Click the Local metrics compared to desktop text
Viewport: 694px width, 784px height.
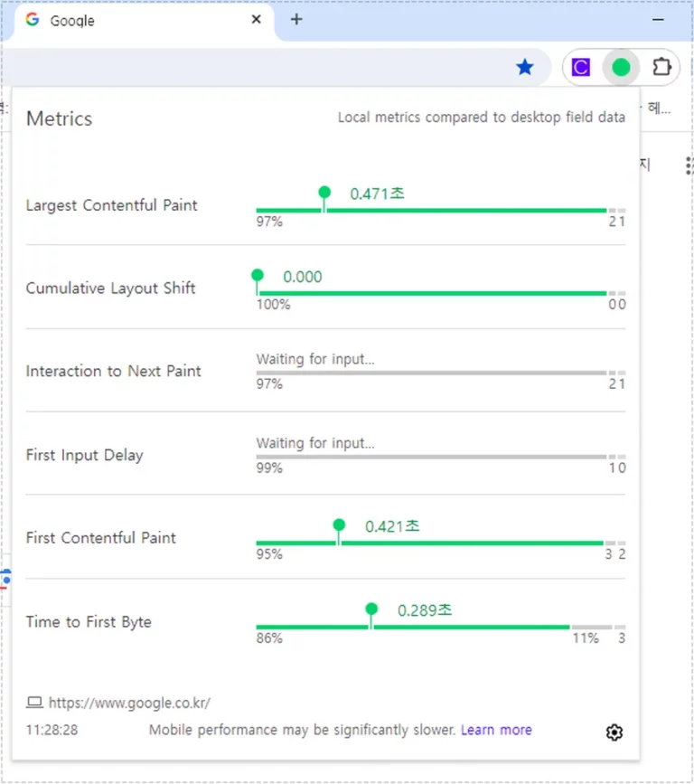(x=482, y=118)
